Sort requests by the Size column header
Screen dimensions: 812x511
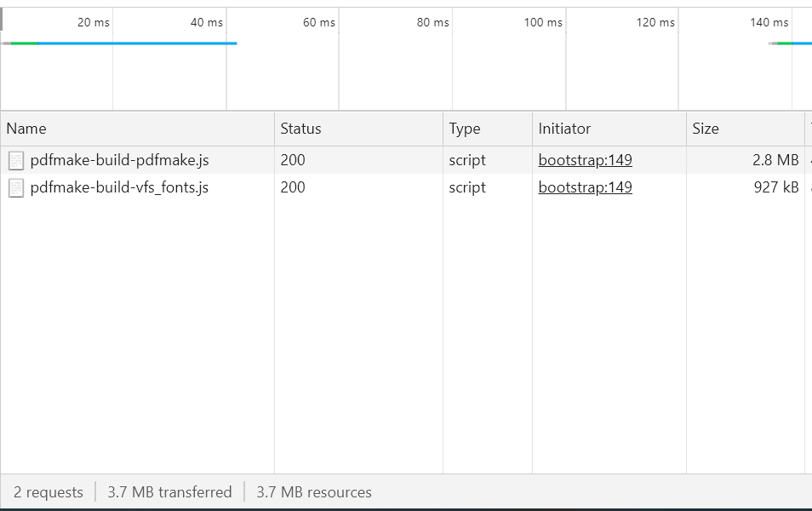point(705,129)
